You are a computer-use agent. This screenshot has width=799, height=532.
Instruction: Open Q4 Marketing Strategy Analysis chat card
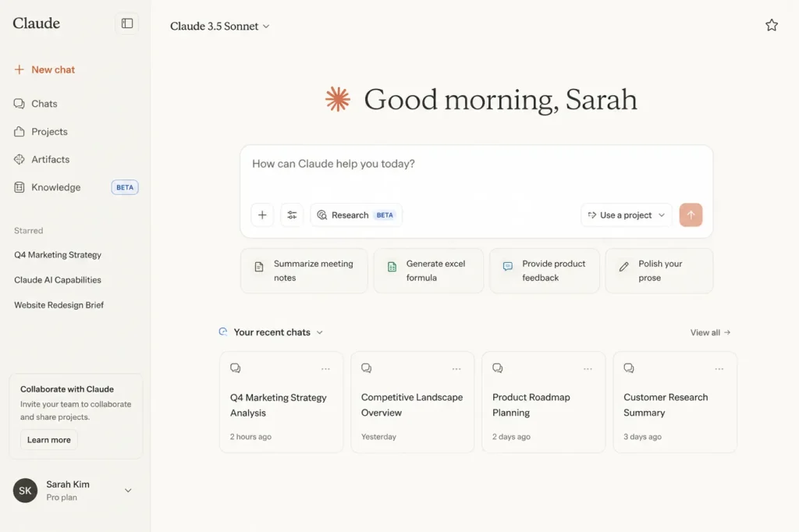(x=281, y=402)
